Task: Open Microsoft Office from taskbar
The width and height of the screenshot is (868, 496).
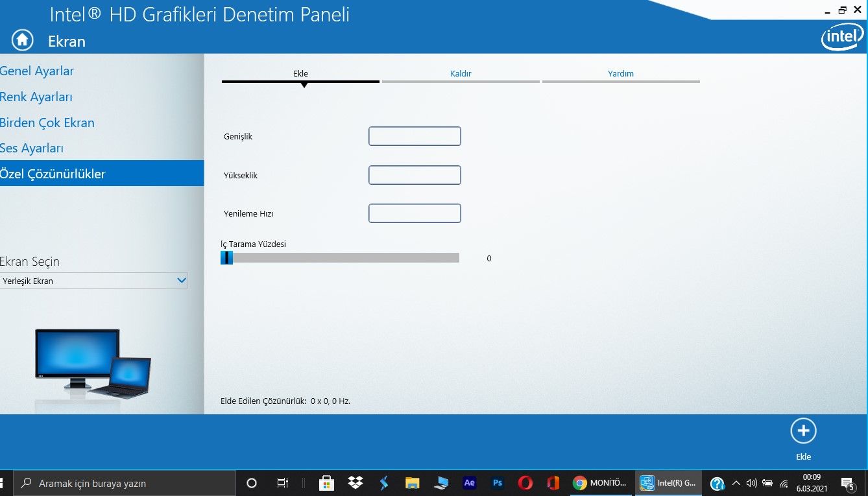Action: 553,483
